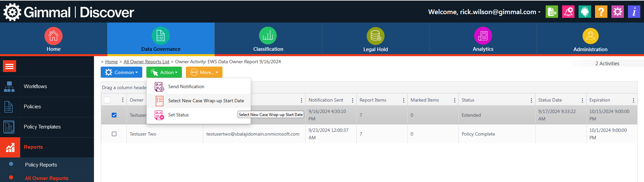Collapse sidebar with the red hamburger icon
The image size is (644, 182).
(9, 66)
